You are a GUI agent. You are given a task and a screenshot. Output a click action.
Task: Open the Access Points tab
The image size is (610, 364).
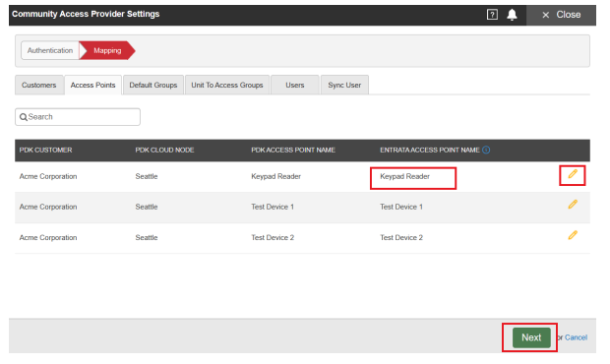93,85
